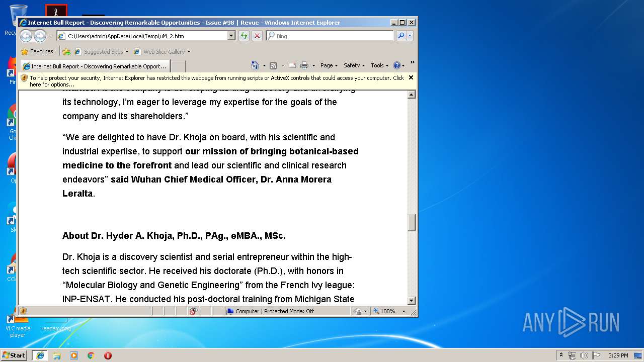Launch Windows Media Player taskbar icon
644x362 pixels.
click(74, 355)
